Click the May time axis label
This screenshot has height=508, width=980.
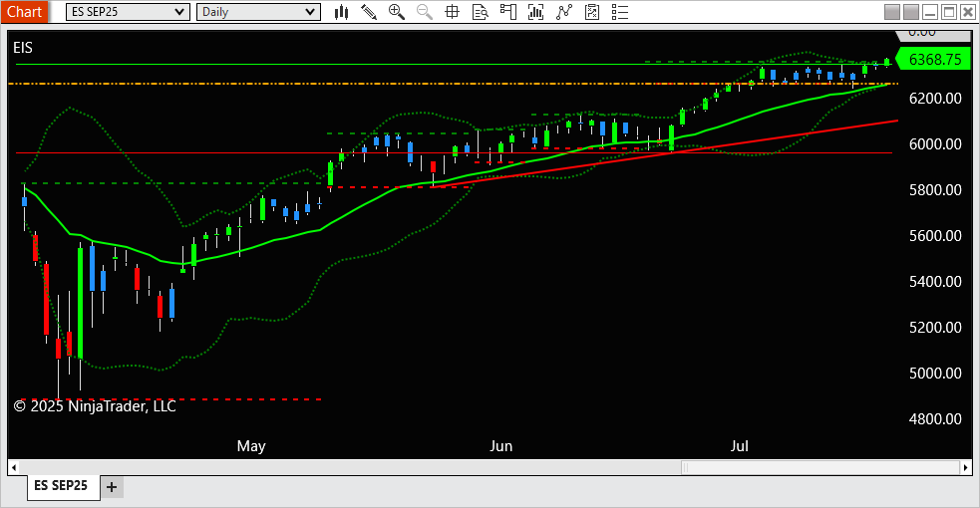tap(251, 446)
